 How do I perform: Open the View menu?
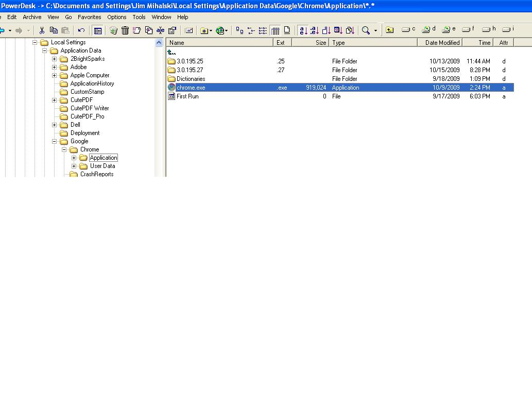(53, 17)
